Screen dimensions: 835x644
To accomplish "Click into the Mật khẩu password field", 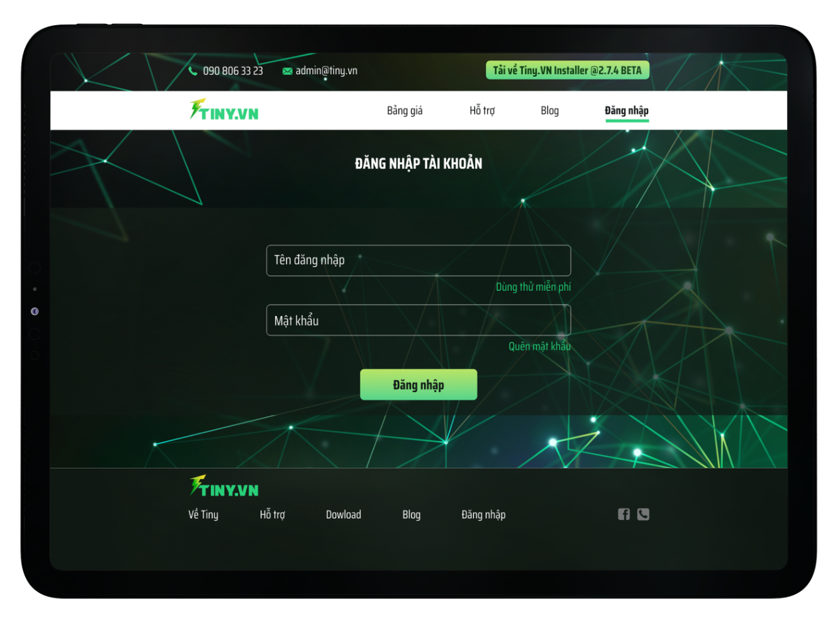I will [418, 321].
